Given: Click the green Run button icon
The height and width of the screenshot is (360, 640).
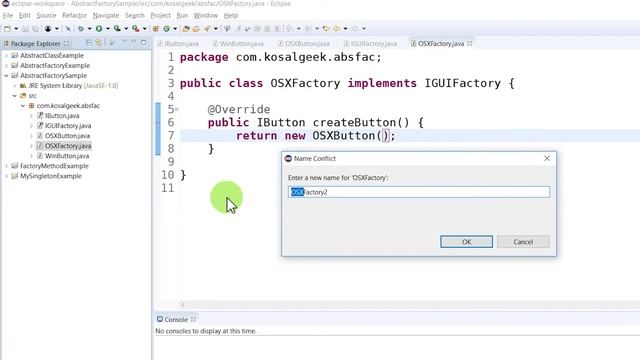Looking at the screenshot, I should [99, 29].
